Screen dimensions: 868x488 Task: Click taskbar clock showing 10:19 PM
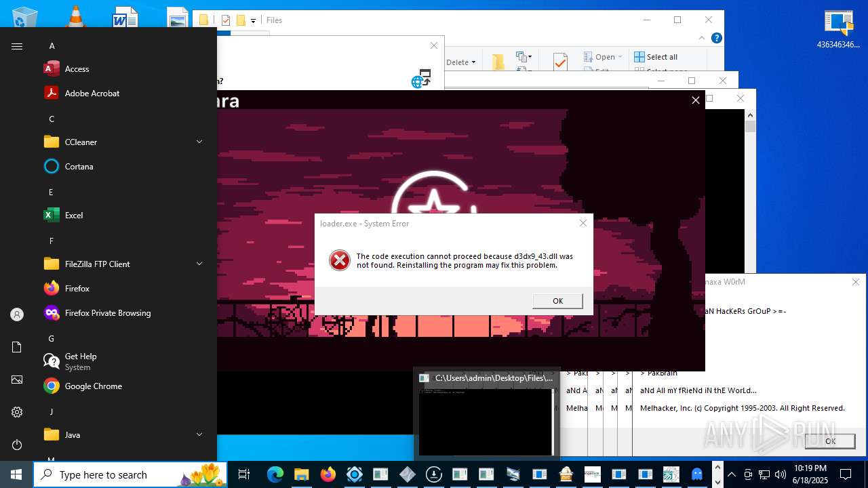coord(810,474)
